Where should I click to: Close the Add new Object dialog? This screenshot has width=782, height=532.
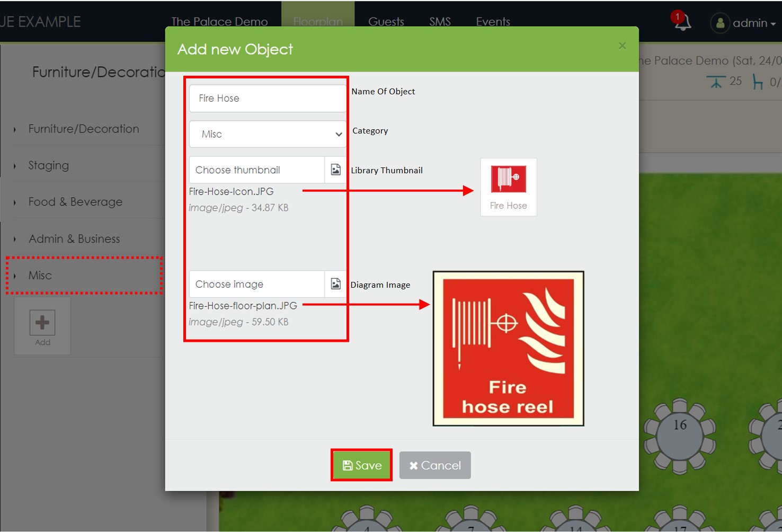point(622,46)
